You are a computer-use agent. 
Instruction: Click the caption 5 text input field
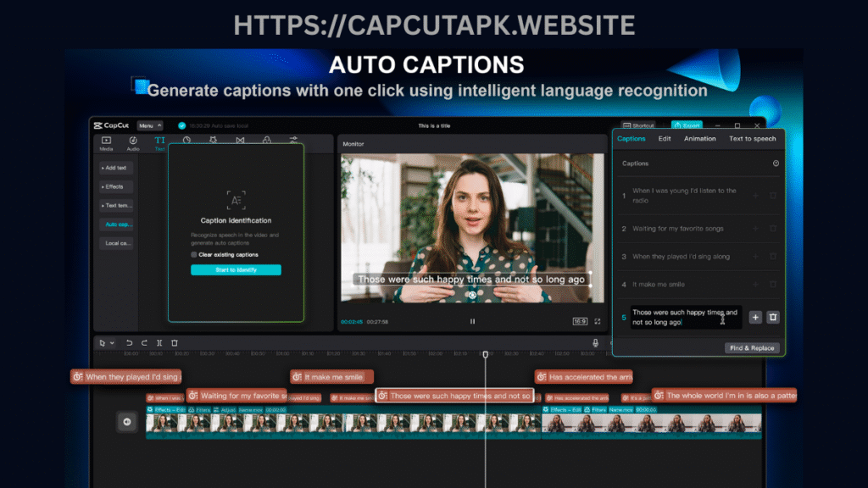point(686,317)
